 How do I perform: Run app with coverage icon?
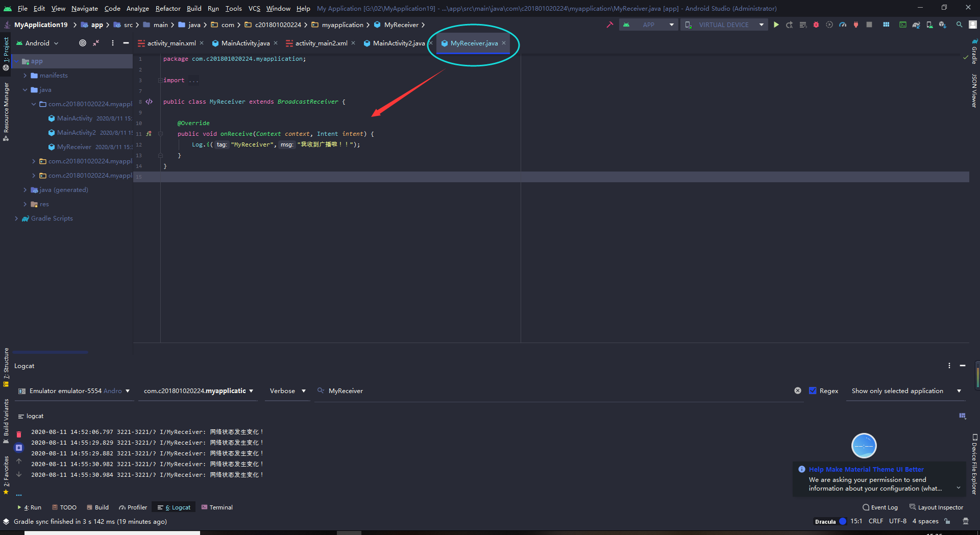pyautogui.click(x=829, y=25)
